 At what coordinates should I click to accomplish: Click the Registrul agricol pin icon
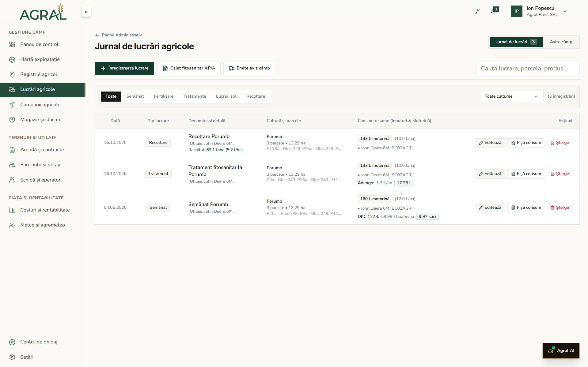point(12,74)
